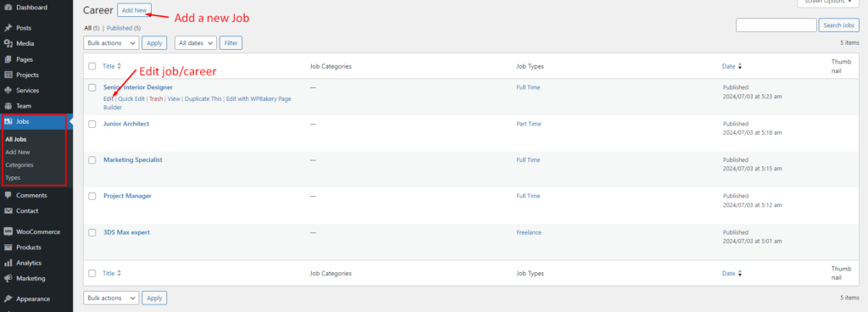Open the Project Manager job title
Screen dimensions: 868x312
point(127,196)
